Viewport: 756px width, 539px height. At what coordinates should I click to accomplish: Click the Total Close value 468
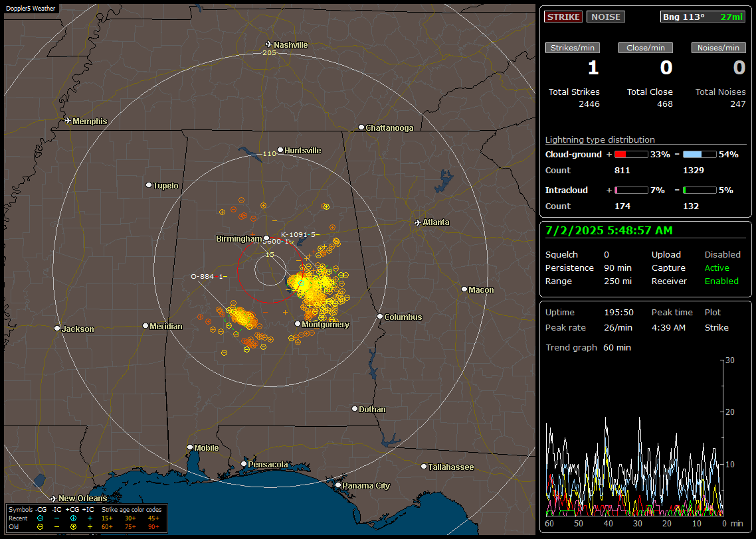[665, 104]
